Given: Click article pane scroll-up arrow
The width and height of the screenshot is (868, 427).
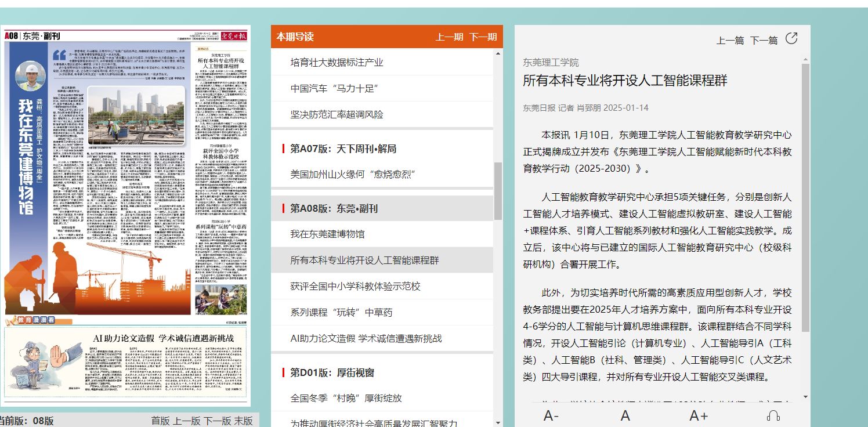Looking at the screenshot, I should pyautogui.click(x=805, y=59).
